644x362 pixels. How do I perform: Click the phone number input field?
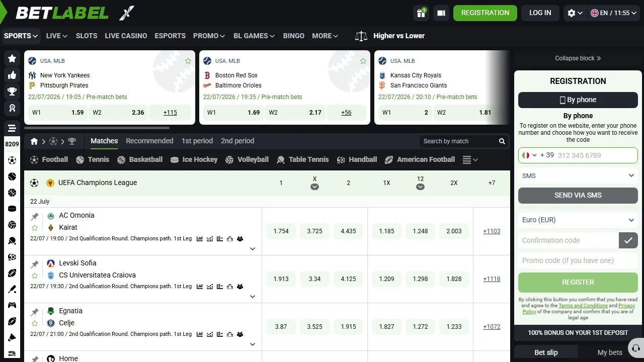pos(596,155)
